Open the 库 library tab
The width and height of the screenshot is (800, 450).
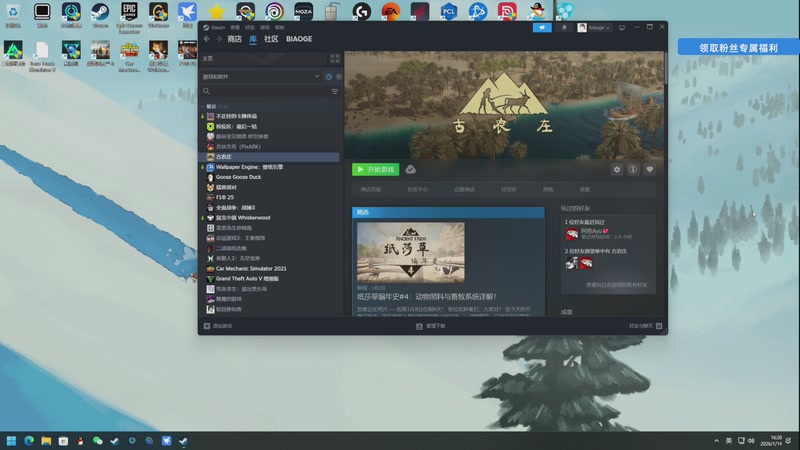(x=253, y=39)
